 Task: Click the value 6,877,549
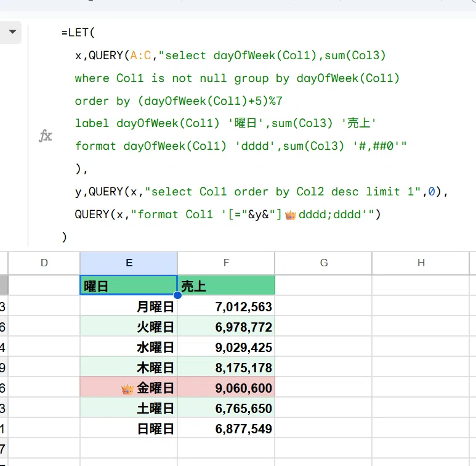pyautogui.click(x=243, y=429)
